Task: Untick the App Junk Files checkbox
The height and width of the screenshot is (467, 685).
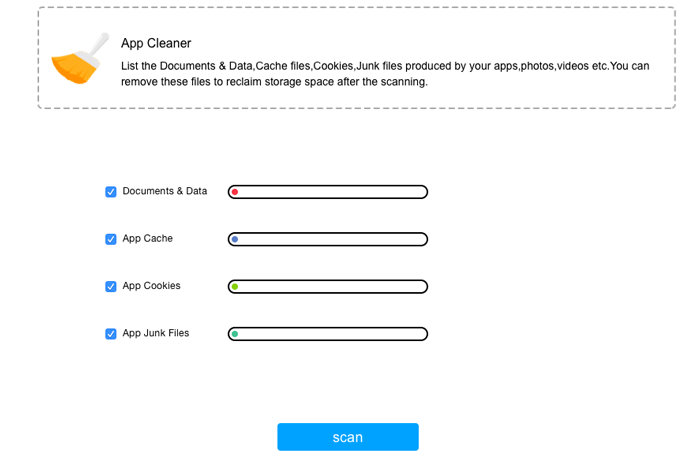Action: tap(111, 334)
